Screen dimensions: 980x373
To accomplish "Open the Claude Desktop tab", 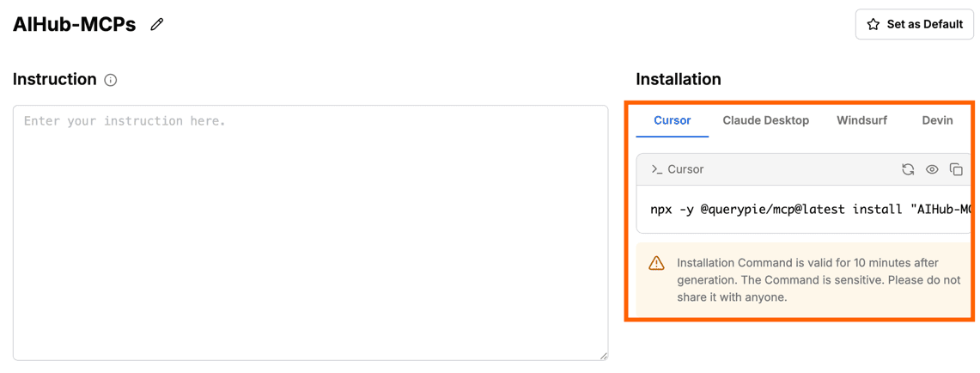I will 765,120.
